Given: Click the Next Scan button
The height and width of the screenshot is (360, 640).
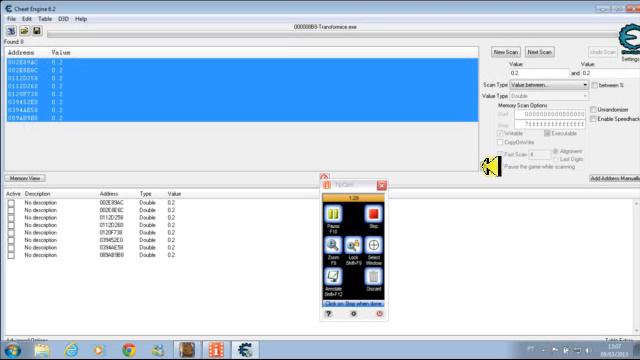Looking at the screenshot, I should coord(539,52).
